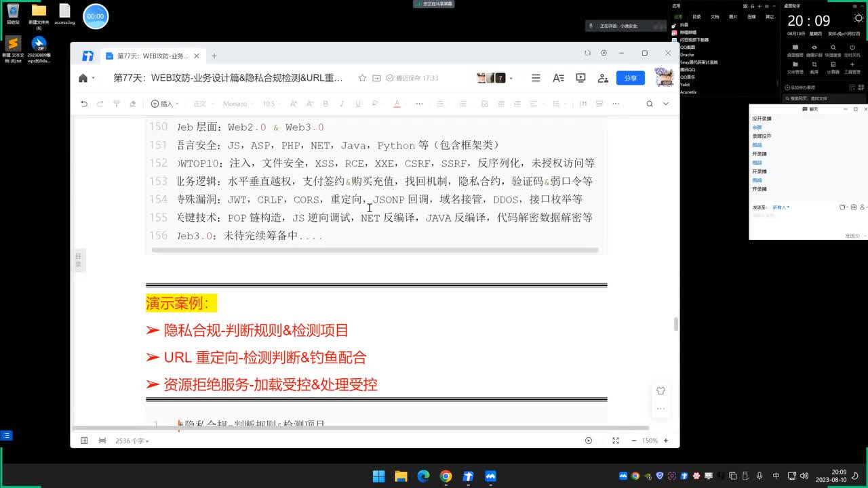The width and height of the screenshot is (868, 488).
Task: Click the volume speaker icon in system tray
Action: click(x=804, y=476)
